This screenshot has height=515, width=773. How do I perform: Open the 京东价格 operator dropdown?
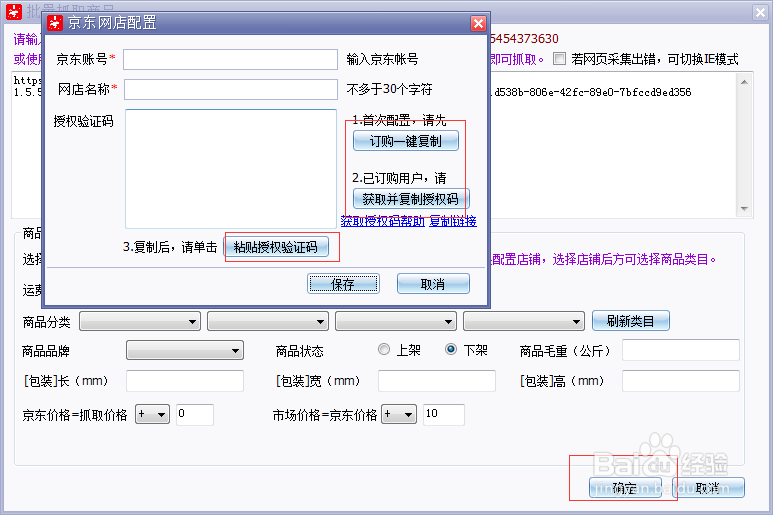pyautogui.click(x=152, y=414)
